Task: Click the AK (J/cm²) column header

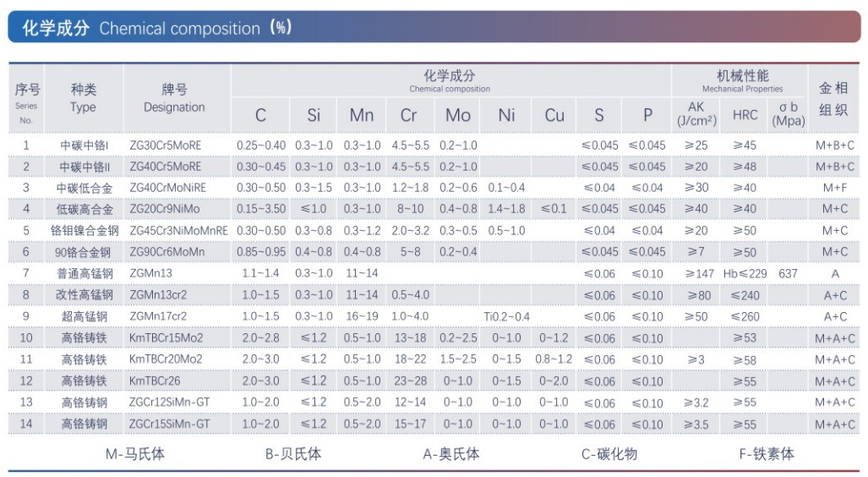Action: (x=696, y=113)
